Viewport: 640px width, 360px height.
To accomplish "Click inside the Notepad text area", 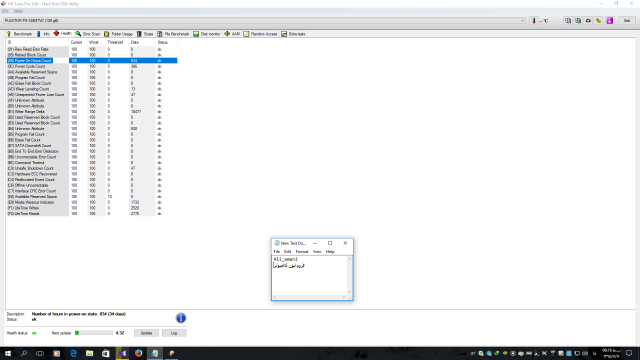I will (309, 275).
